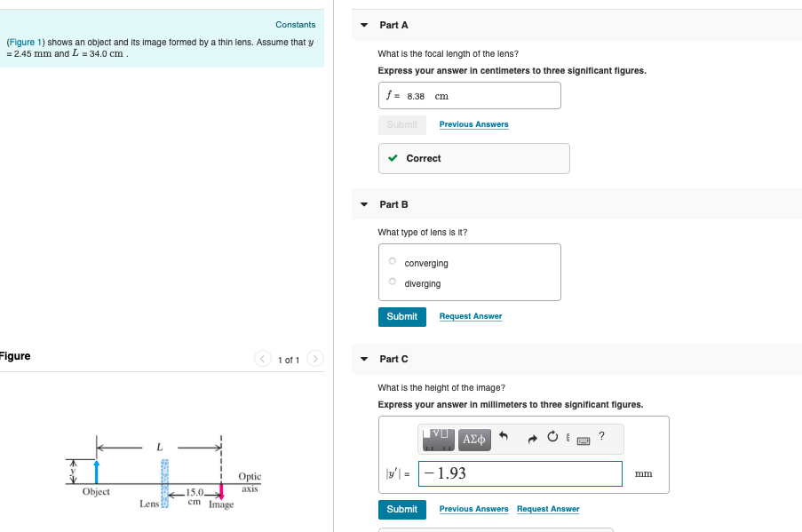
Task: Collapse the Part C section
Action: (x=363, y=359)
